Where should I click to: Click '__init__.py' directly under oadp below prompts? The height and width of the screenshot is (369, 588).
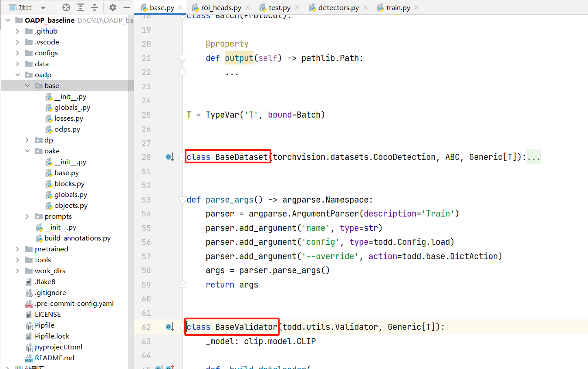coord(60,227)
